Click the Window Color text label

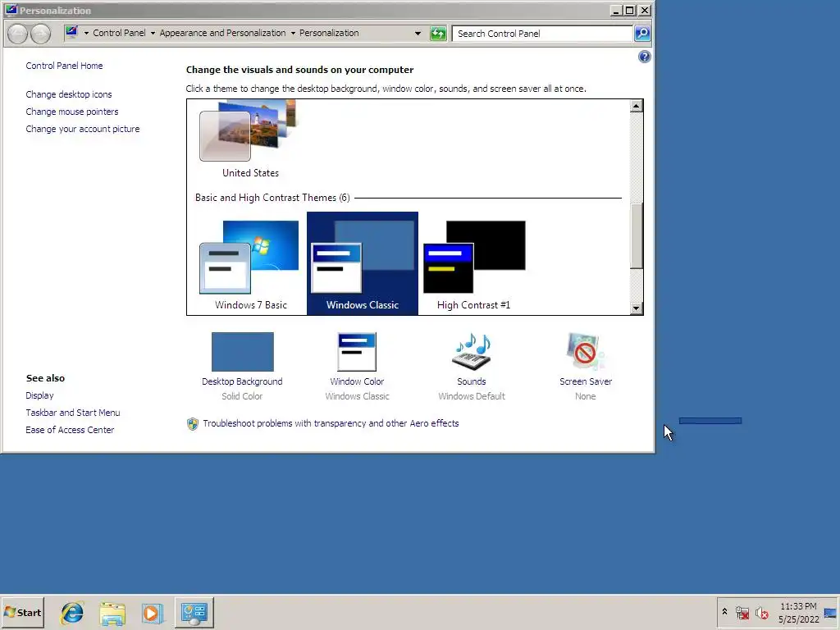tap(357, 381)
